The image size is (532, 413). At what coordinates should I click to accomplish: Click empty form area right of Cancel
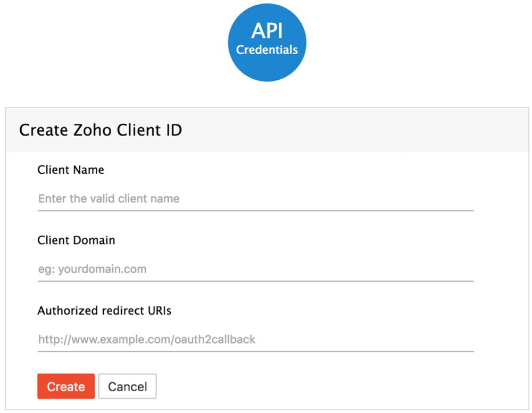point(319,386)
